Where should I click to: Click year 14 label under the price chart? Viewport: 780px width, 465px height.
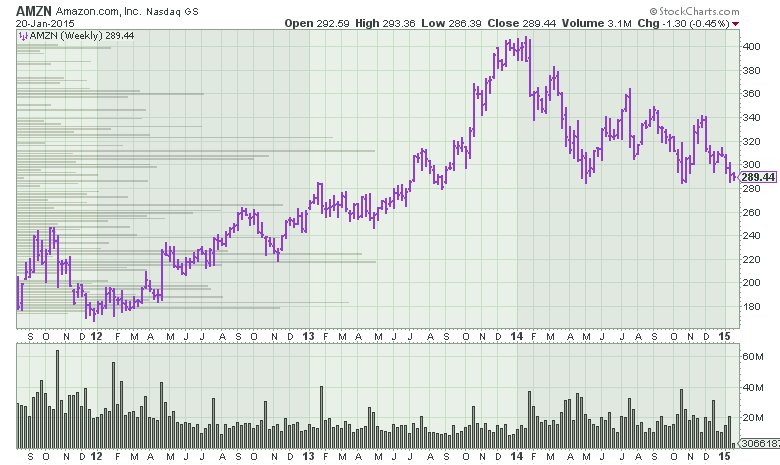(517, 336)
